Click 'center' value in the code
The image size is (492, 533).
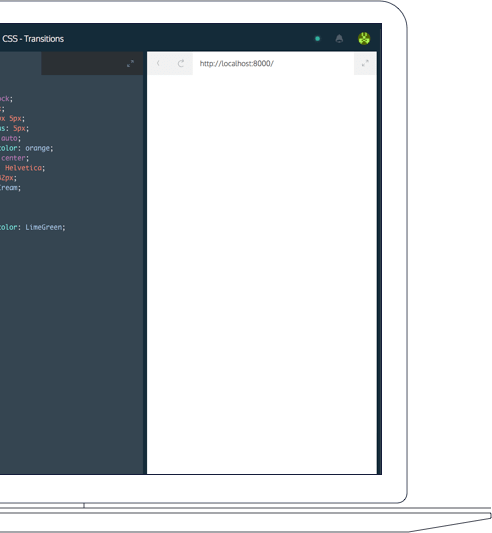[x=13, y=158]
